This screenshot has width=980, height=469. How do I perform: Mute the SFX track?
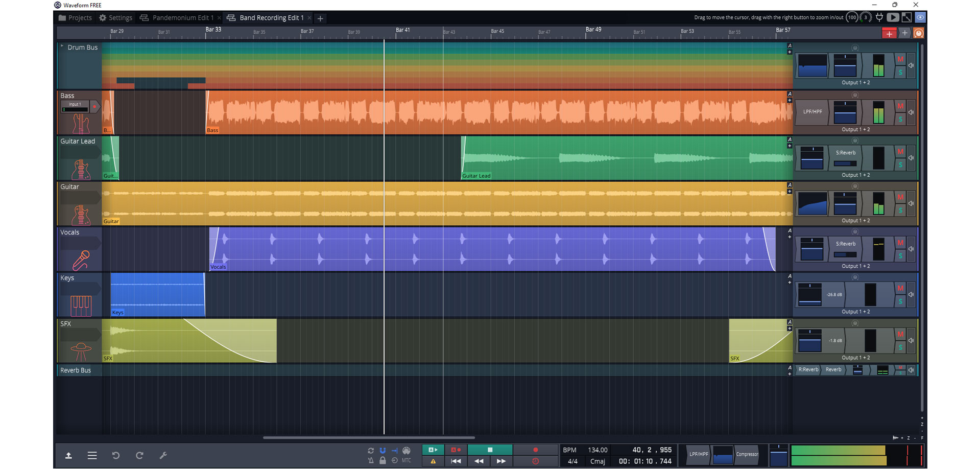click(900, 334)
